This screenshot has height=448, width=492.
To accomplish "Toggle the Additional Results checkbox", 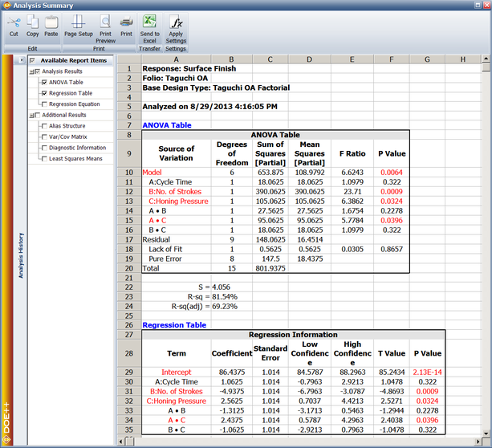I will coord(38,116).
